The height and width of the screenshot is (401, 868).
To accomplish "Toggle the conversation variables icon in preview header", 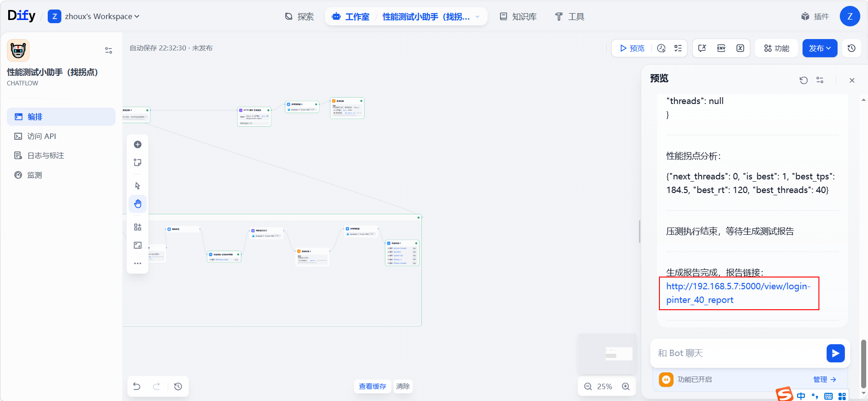I will pyautogui.click(x=820, y=80).
